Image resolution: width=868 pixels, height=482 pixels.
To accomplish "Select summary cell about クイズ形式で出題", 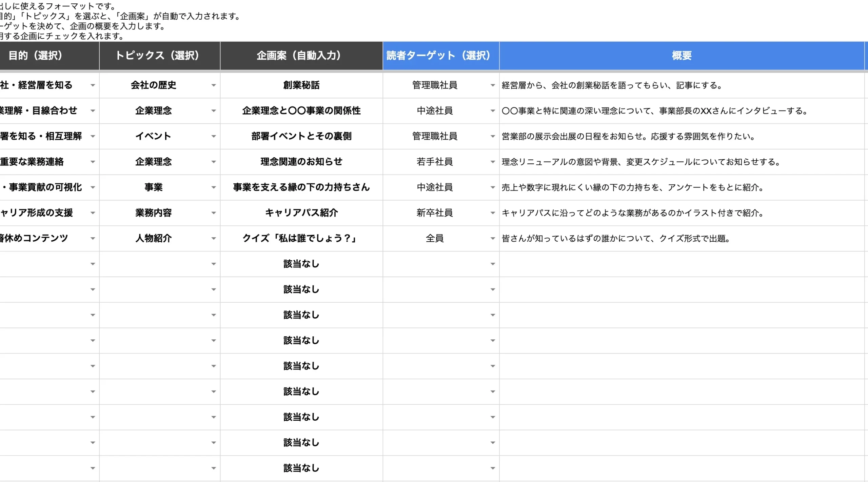I will click(x=682, y=239).
